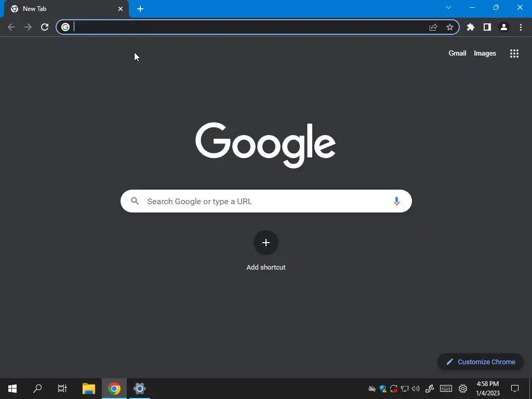This screenshot has width=532, height=399.
Task: Click the Add shortcut plus button
Action: (266, 243)
